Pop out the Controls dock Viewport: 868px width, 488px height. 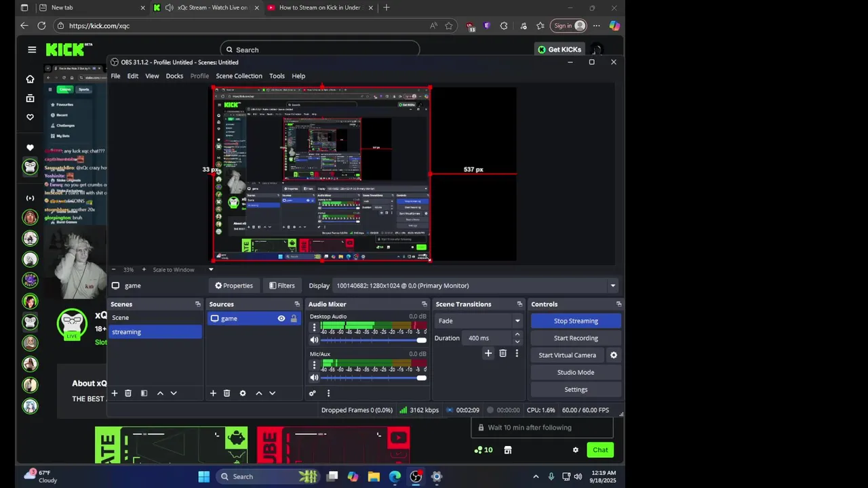(x=619, y=304)
